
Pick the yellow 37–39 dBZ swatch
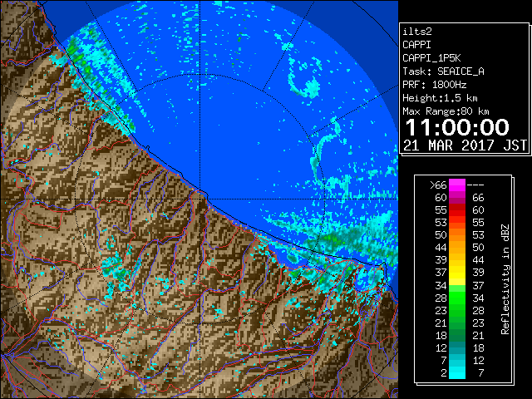click(457, 273)
